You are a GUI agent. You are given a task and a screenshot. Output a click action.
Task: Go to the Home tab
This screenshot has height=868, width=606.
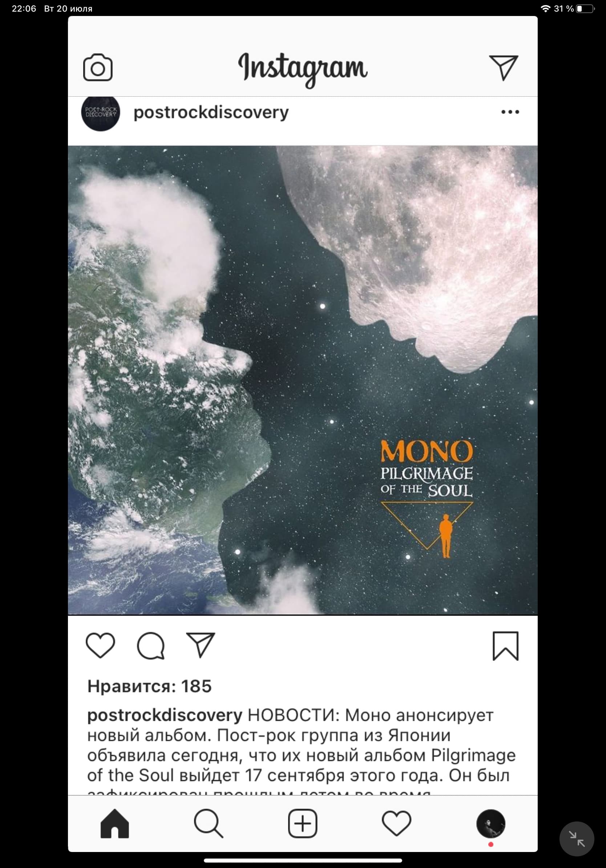114,823
